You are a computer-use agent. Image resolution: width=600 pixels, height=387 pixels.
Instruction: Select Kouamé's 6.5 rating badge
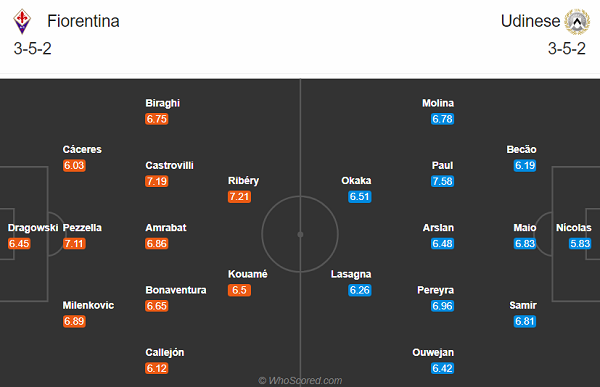(x=239, y=290)
